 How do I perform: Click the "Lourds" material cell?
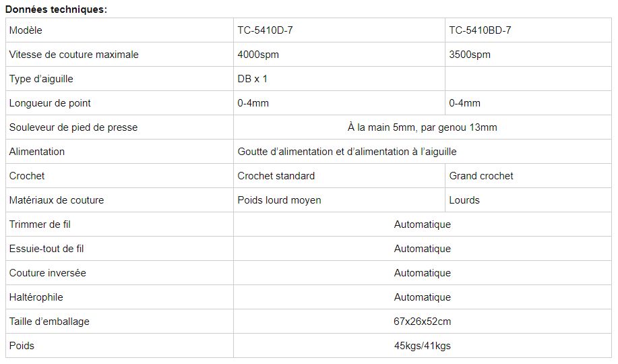point(464,200)
